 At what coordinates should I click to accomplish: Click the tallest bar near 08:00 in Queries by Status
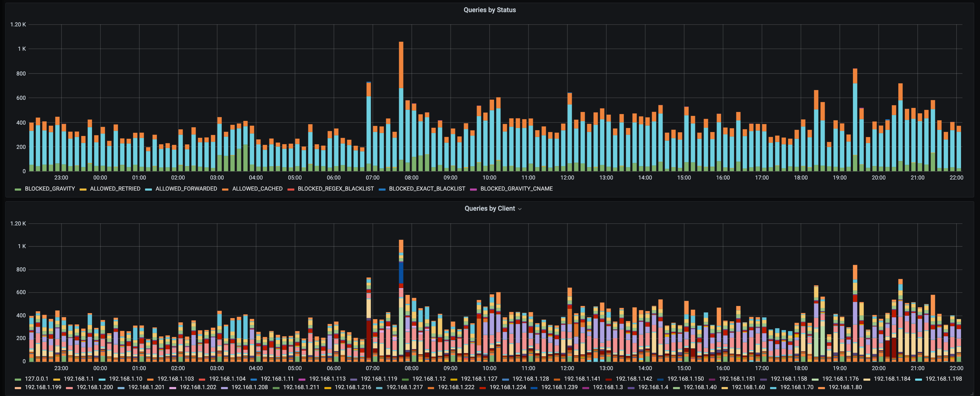401,107
